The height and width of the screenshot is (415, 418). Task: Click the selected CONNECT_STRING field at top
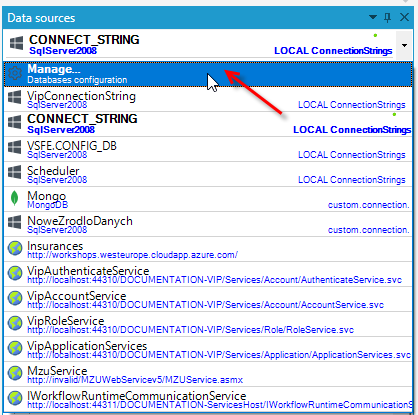[x=199, y=45]
